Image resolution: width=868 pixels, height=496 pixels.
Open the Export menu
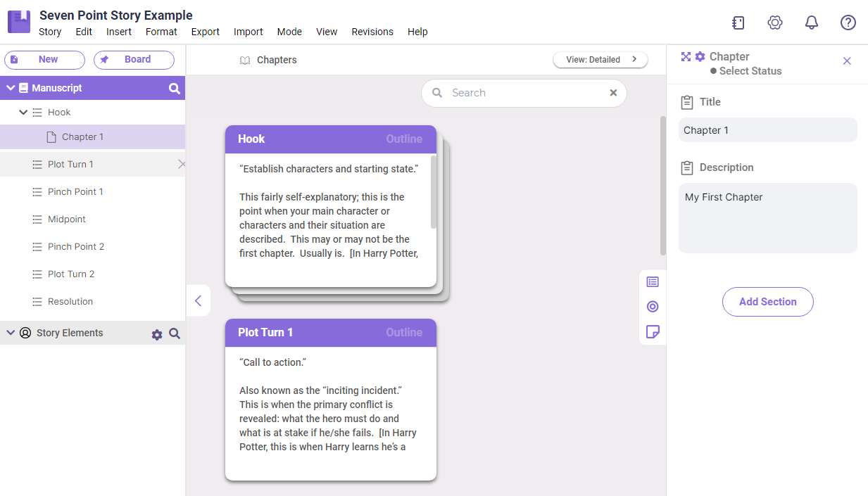click(x=205, y=32)
